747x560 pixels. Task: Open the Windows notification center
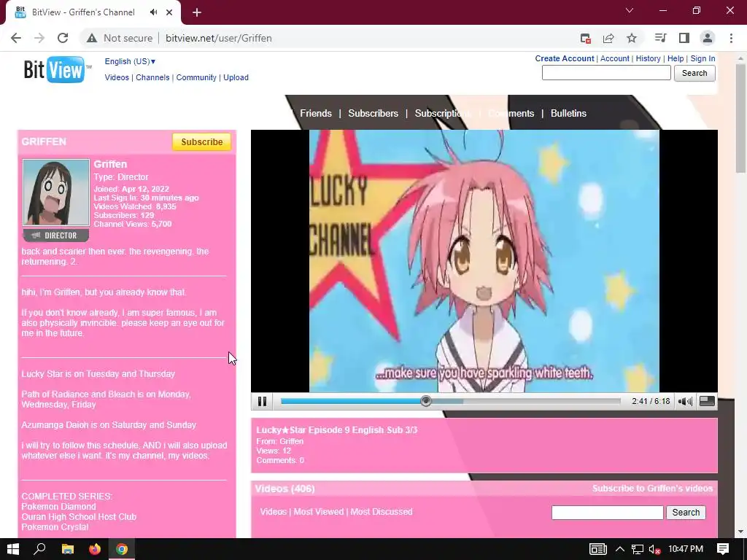723,549
